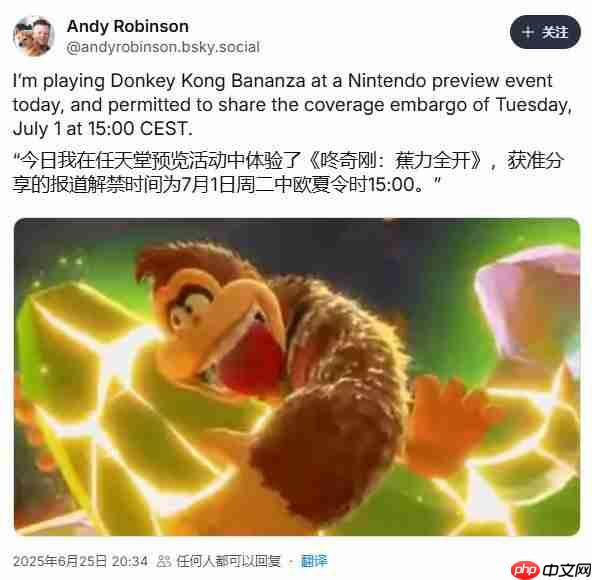
Task: Click the 《咚奇刚：蕉力全开》 title in the translation
Action: [395, 161]
